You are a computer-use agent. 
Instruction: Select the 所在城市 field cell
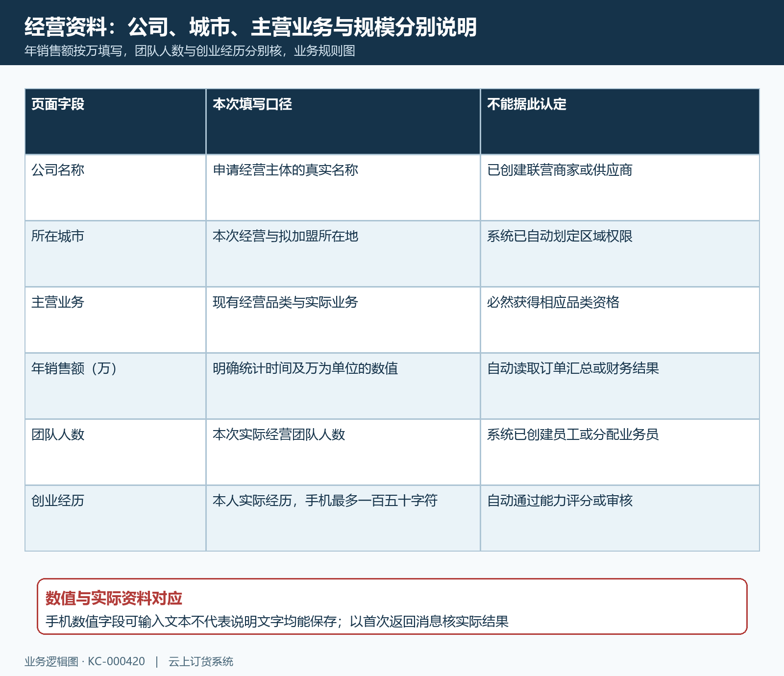tap(116, 254)
